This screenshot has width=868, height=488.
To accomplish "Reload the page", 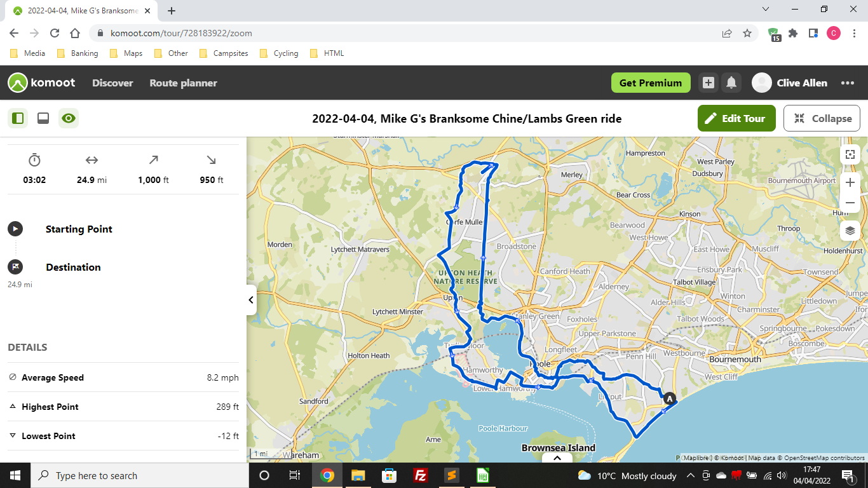I will click(55, 33).
